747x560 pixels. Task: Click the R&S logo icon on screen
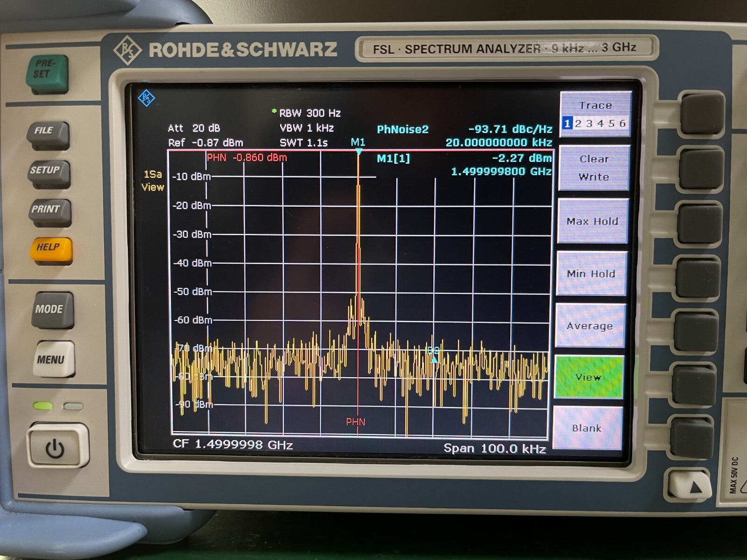pyautogui.click(x=147, y=98)
